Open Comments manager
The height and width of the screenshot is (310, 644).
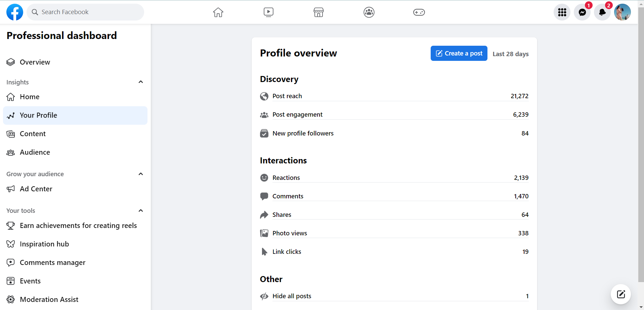[x=75, y=263]
